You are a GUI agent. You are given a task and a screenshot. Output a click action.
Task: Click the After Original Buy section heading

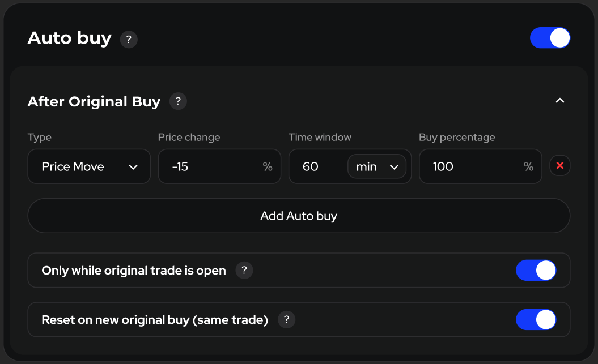[94, 102]
